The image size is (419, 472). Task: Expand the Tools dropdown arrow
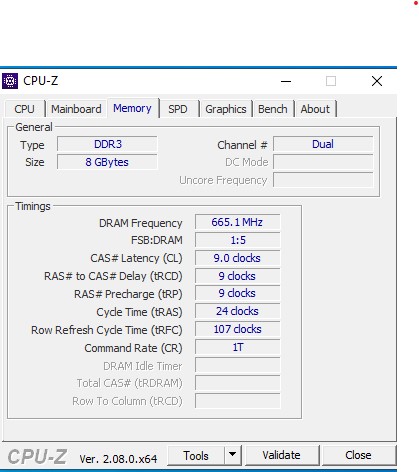coord(233,455)
